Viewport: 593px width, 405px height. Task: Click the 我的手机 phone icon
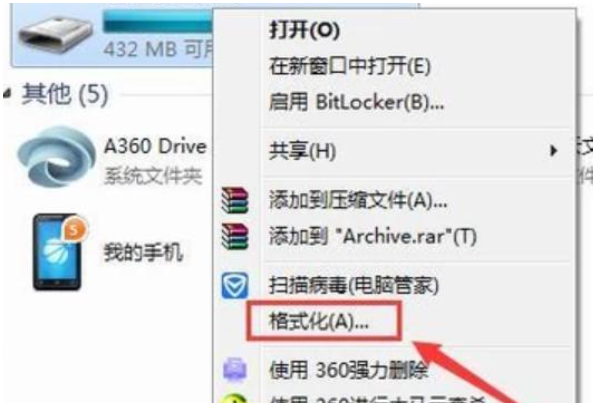(x=59, y=253)
